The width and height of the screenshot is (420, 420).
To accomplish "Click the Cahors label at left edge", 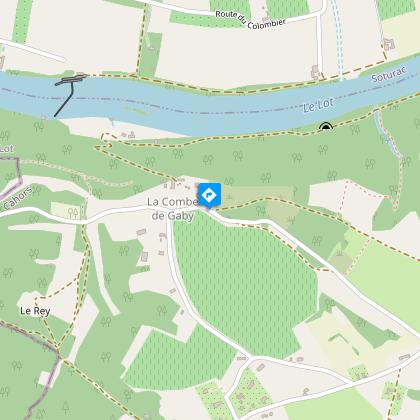I will [x=18, y=198].
